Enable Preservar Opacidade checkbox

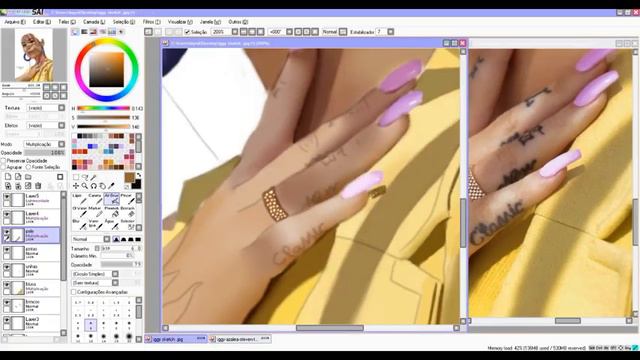[4, 161]
